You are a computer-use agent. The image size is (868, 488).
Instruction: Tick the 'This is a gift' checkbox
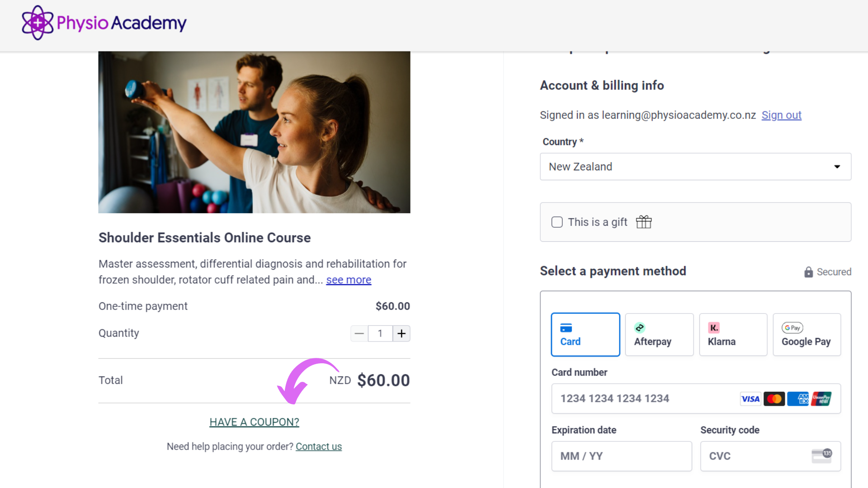point(557,222)
